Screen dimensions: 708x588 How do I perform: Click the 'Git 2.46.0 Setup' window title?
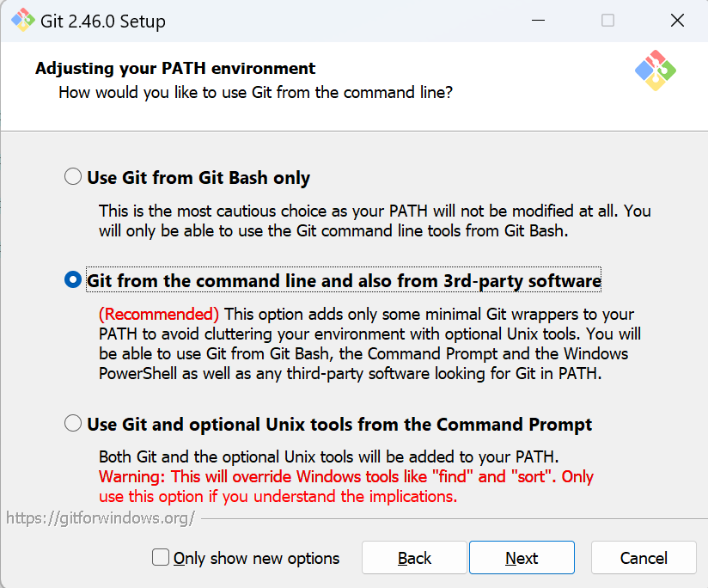pos(103,21)
